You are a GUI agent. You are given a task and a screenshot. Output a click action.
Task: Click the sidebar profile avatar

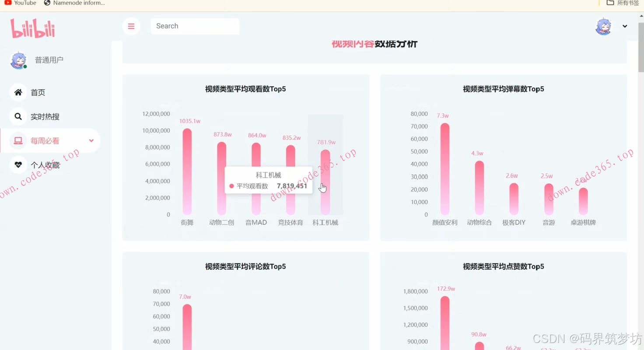pos(18,60)
